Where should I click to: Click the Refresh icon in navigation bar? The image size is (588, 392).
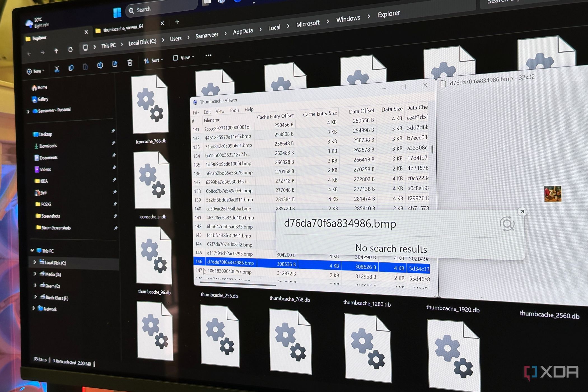point(70,50)
